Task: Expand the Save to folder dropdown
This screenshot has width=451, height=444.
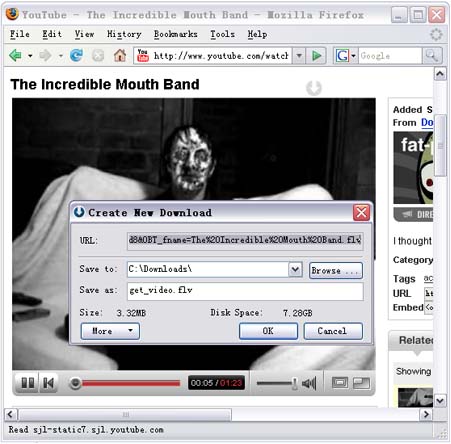Action: (x=295, y=269)
